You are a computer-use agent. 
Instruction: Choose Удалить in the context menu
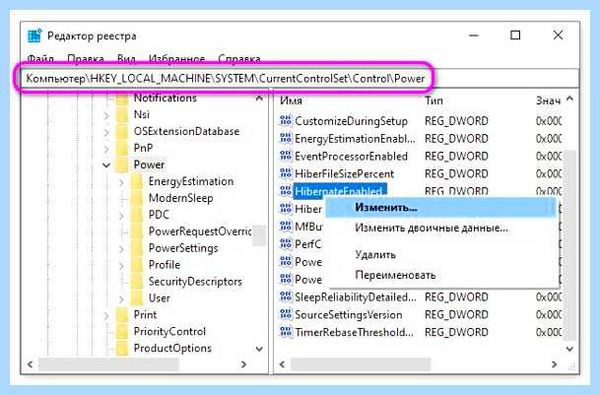[x=441, y=255]
